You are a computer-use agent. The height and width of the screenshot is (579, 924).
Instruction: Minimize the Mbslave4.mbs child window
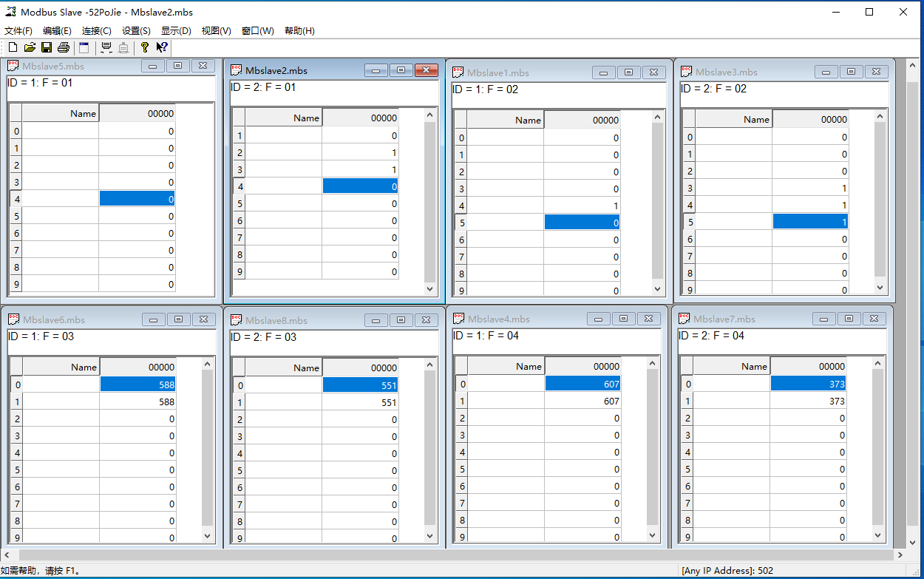(x=599, y=319)
